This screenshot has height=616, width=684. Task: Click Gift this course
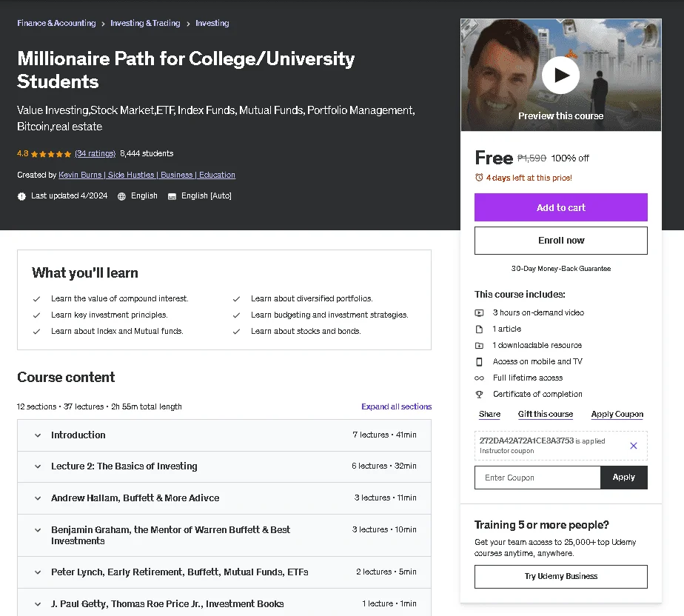coord(546,414)
